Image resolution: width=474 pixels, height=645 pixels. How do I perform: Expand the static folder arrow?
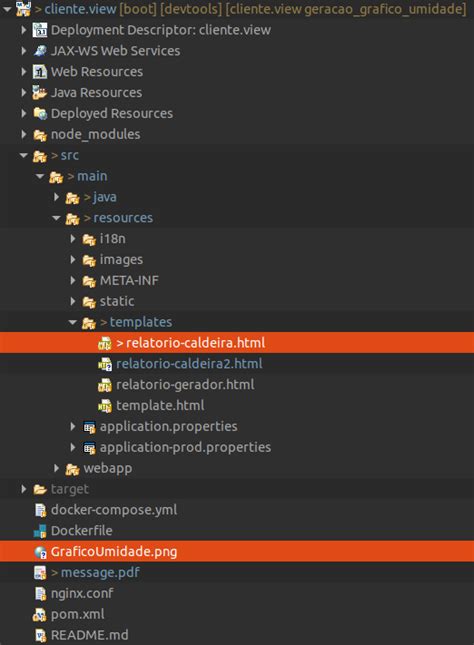(73, 301)
